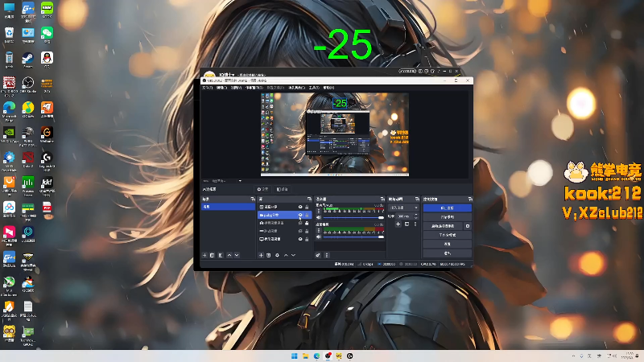Open the Edit menu in OBS
The image size is (644, 362).
[222, 88]
